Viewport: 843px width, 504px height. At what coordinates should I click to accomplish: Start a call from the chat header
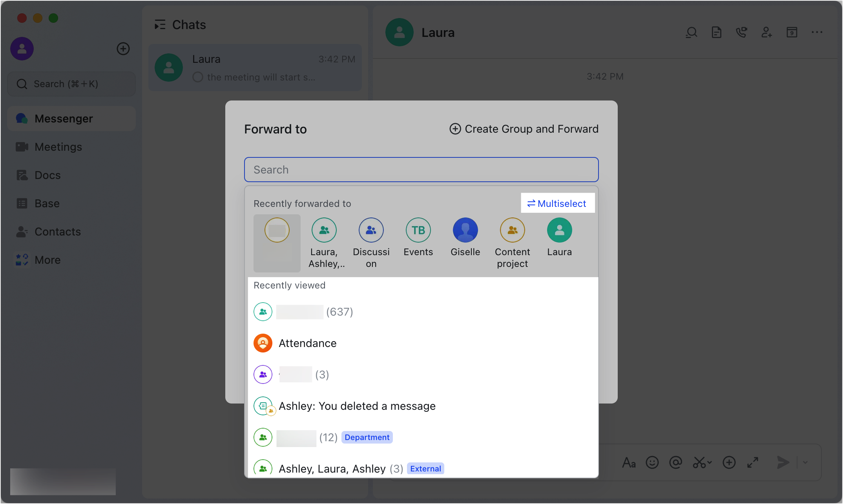click(742, 33)
